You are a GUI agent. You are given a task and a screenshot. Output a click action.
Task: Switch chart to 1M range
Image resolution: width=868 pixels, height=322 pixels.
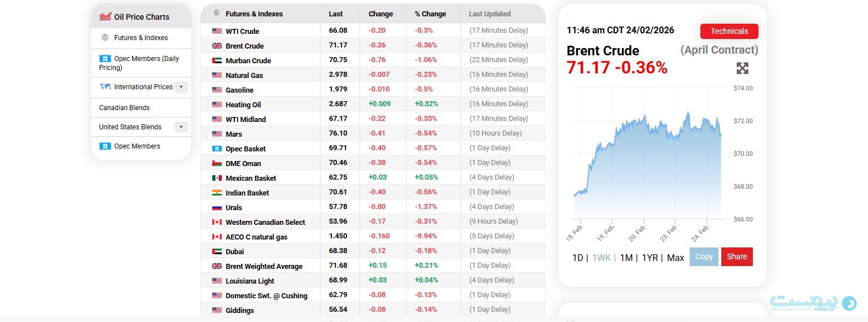pos(626,258)
